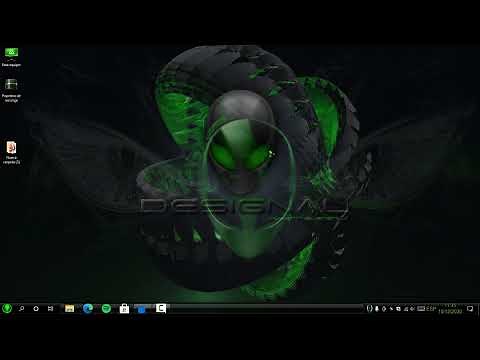The image size is (480, 360).
Task: Open the taskbar search magnifier
Action: point(21,309)
